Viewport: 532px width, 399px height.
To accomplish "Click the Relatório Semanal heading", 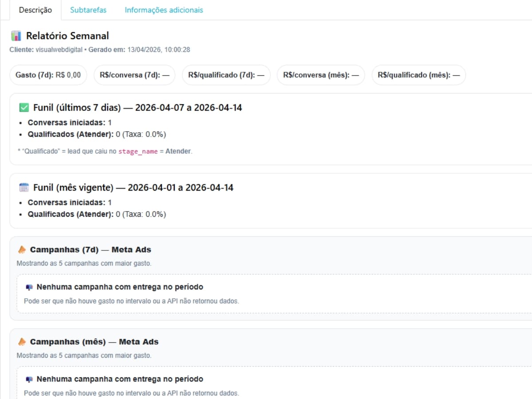I will 67,36.
